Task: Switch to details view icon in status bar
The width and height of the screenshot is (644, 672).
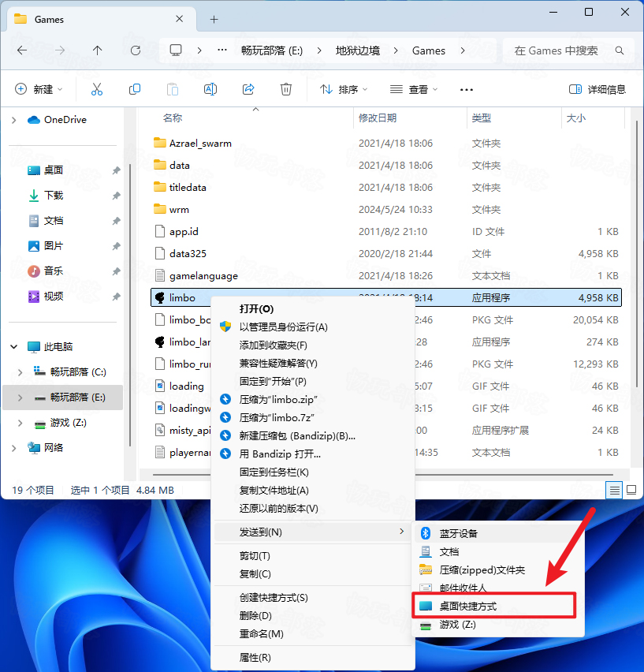Action: (x=614, y=490)
